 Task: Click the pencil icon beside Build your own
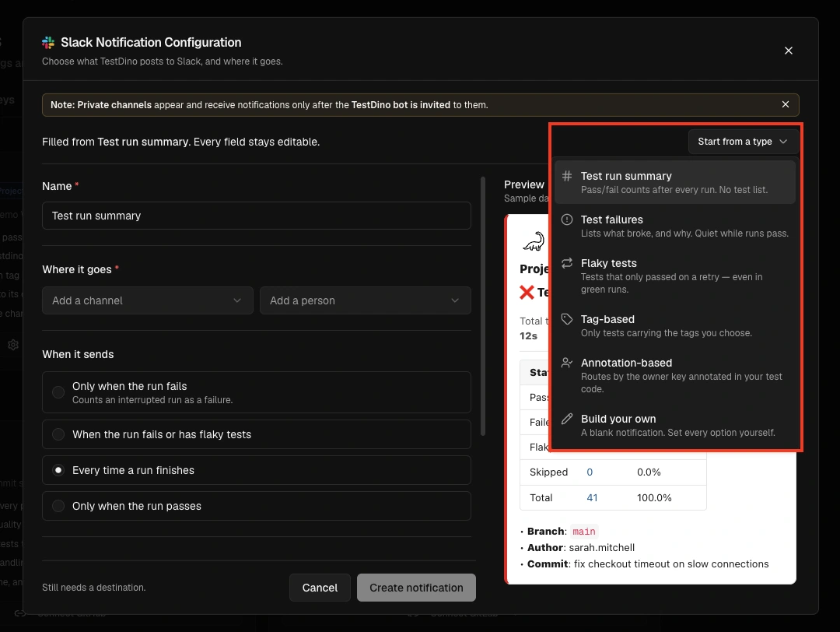click(x=567, y=419)
